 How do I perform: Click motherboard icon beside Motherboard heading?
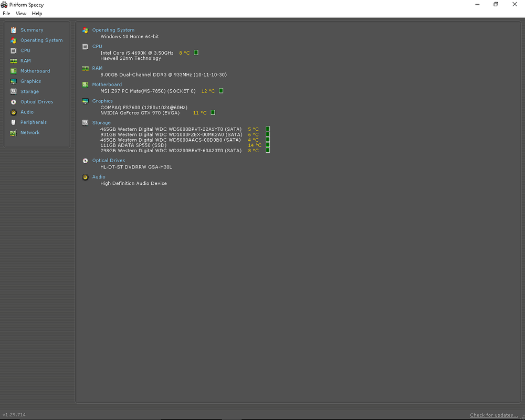pyautogui.click(x=86, y=85)
